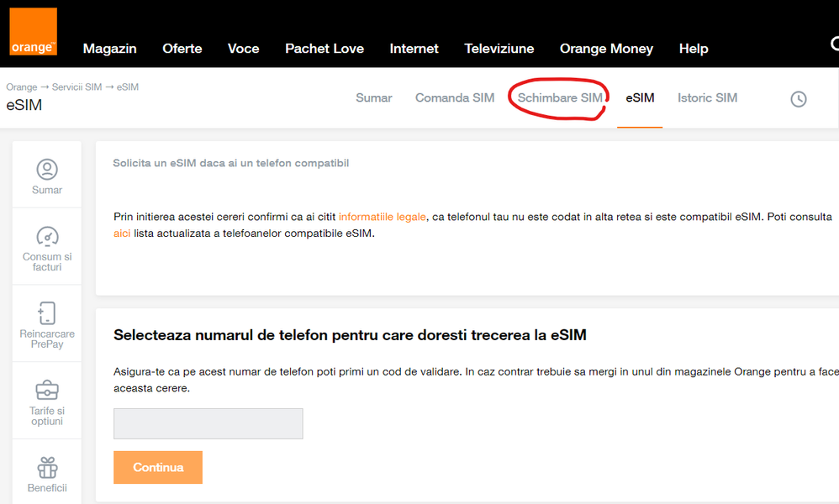
Task: Select the Reincarcare PrePay phone icon
Action: coord(47,313)
